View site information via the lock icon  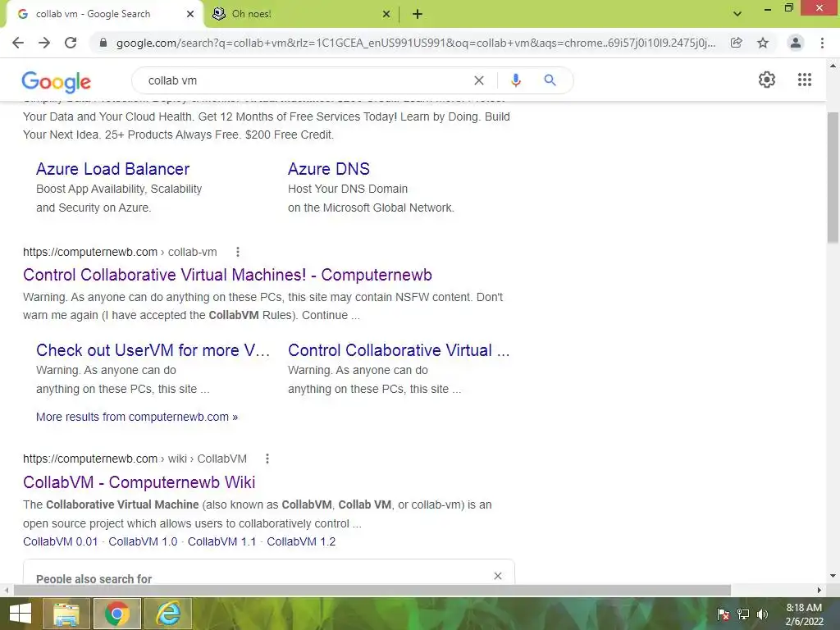[x=103, y=43]
